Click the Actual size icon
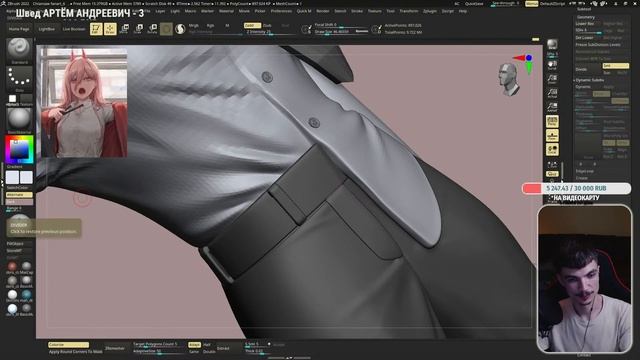640x360 pixels. point(552,93)
